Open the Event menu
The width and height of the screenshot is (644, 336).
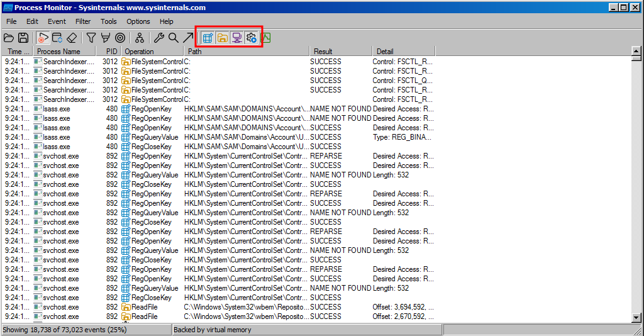tap(57, 21)
